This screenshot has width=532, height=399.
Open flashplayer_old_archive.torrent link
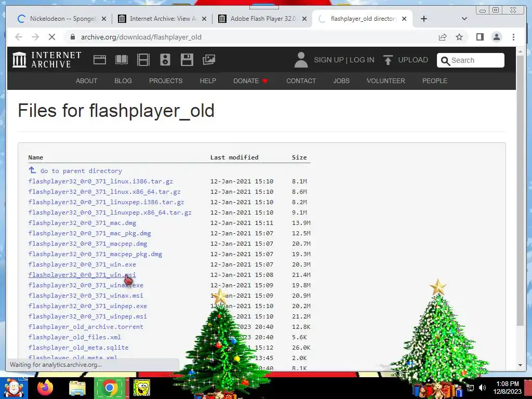pos(86,327)
